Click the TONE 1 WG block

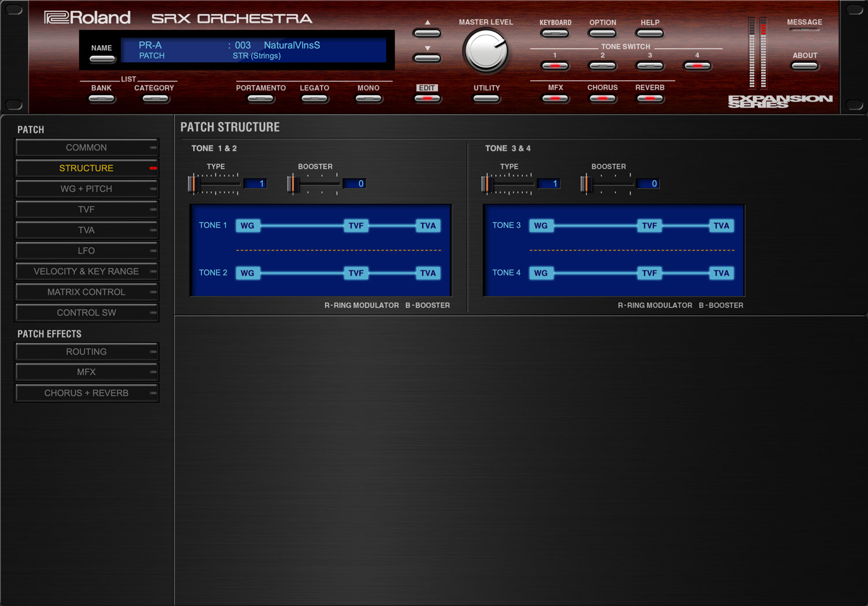tap(248, 226)
